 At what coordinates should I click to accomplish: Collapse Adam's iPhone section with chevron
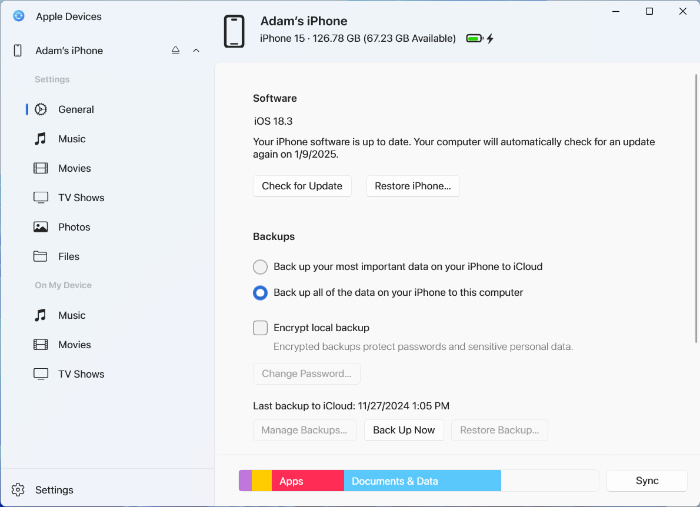196,50
